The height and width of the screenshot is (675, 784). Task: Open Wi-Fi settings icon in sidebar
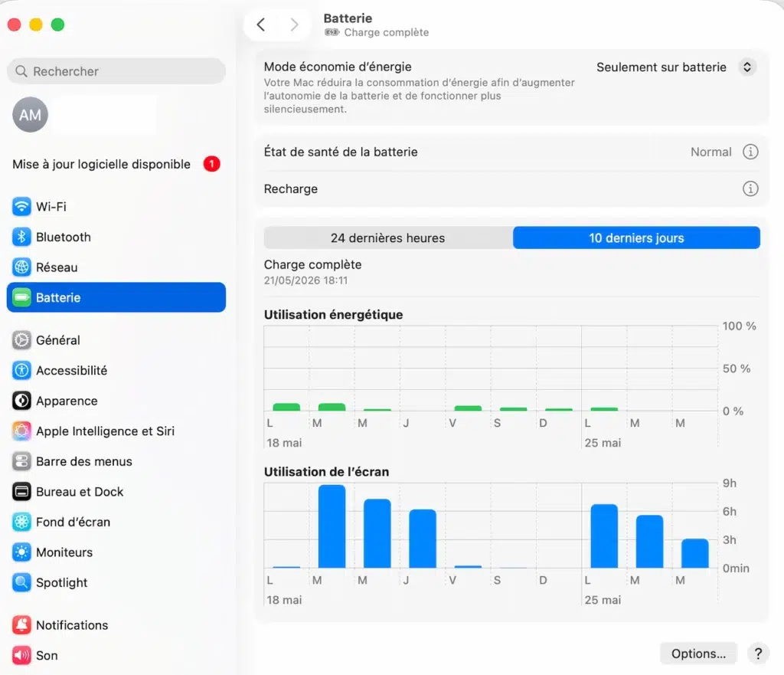(x=21, y=206)
